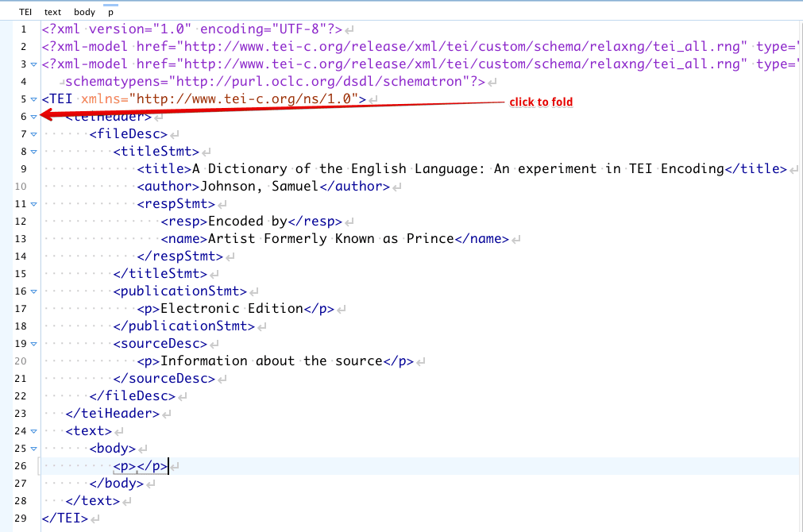Collapse the sourceDesc element on line 19
803x532 pixels.
tap(33, 344)
